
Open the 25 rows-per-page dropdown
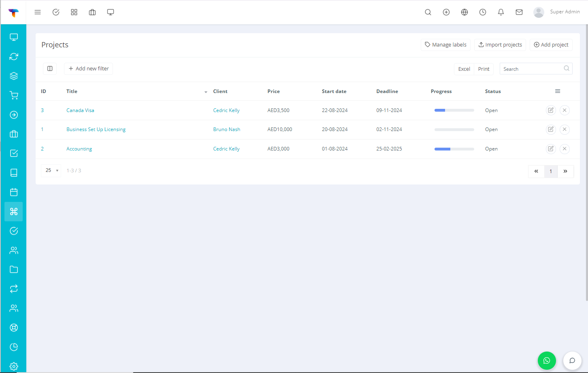click(x=51, y=170)
